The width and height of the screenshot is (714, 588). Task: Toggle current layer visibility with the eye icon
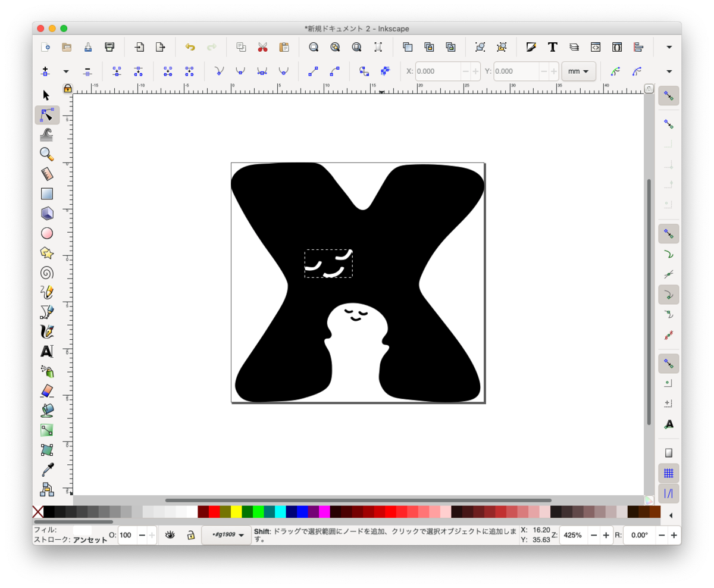tap(169, 535)
